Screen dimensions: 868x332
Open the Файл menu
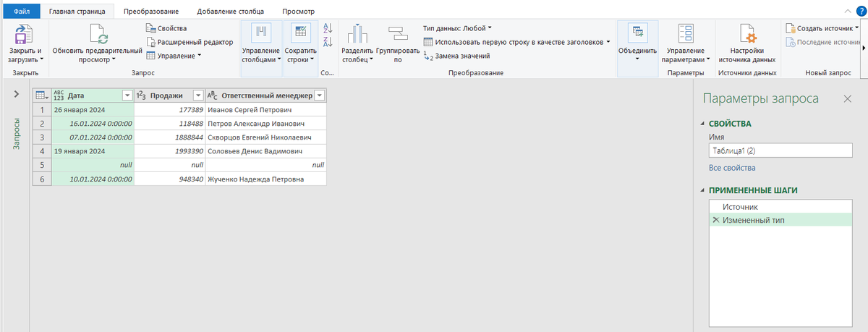(x=21, y=12)
